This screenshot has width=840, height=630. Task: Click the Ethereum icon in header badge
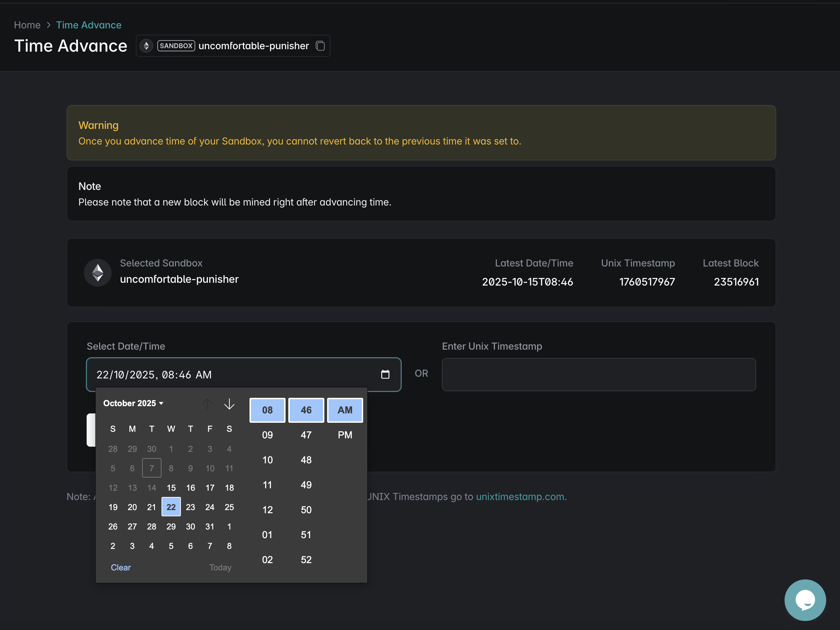click(146, 46)
